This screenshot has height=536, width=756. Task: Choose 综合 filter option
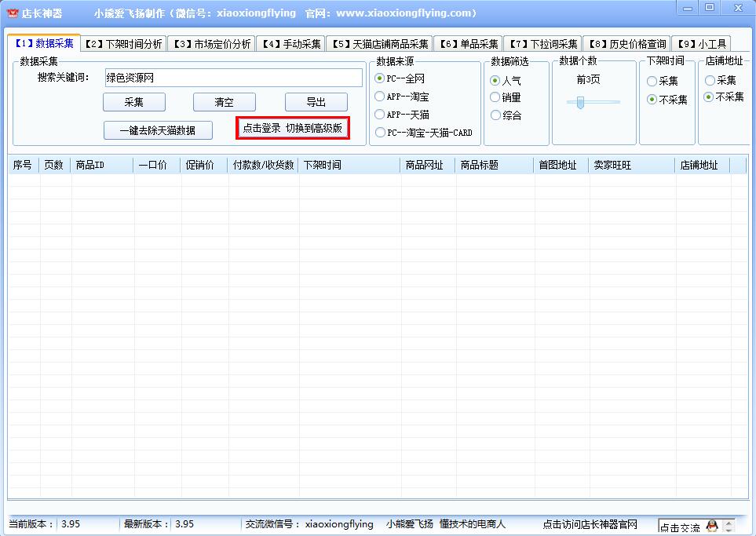(x=506, y=115)
